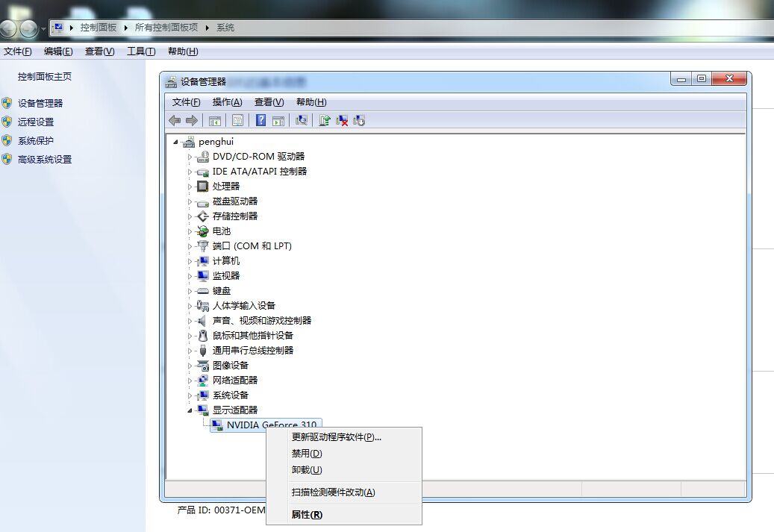Click the scan for hardware changes toolbar icon
The width and height of the screenshot is (774, 532).
click(x=301, y=120)
